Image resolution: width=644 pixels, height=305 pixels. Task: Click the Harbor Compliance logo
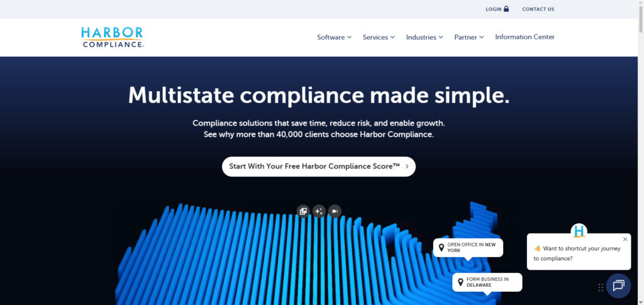[x=113, y=37]
